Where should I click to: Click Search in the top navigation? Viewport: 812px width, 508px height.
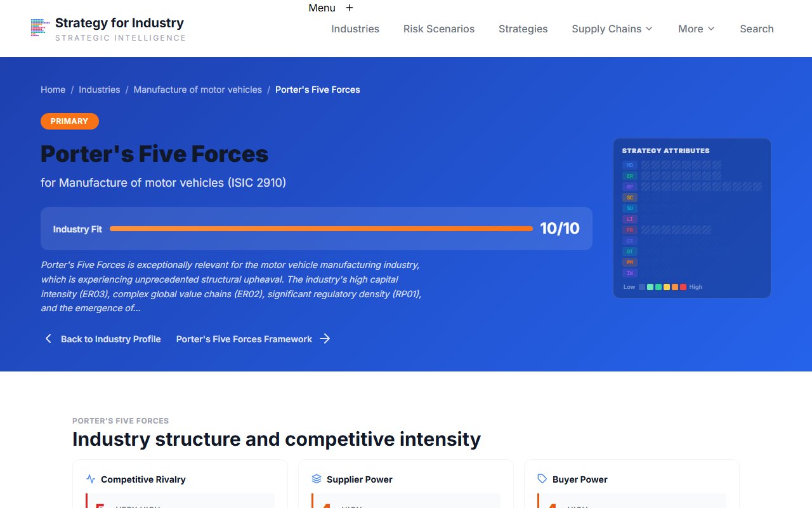pos(756,29)
